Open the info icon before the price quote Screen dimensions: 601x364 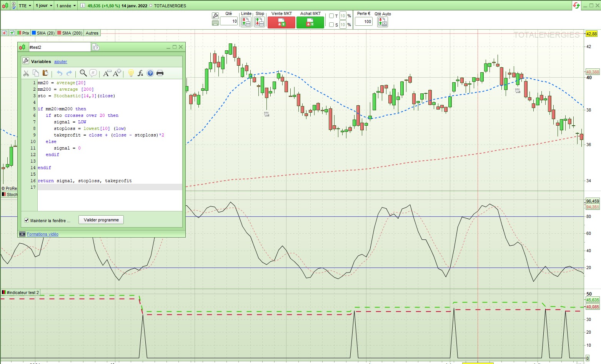click(83, 6)
